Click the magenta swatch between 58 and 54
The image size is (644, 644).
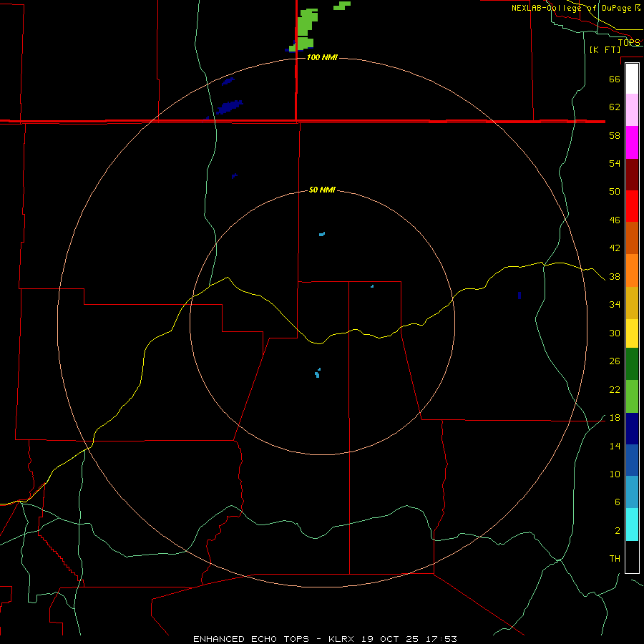tap(632, 142)
